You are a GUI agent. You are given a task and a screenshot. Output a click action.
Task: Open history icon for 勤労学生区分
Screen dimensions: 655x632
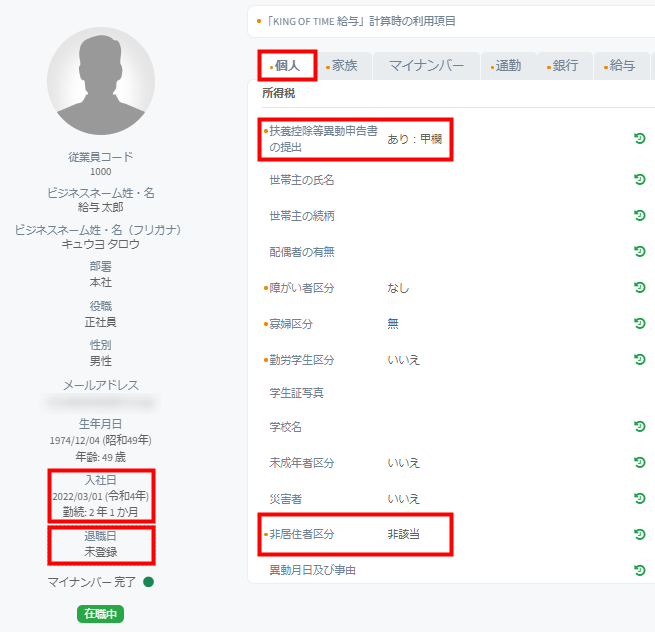(x=640, y=359)
